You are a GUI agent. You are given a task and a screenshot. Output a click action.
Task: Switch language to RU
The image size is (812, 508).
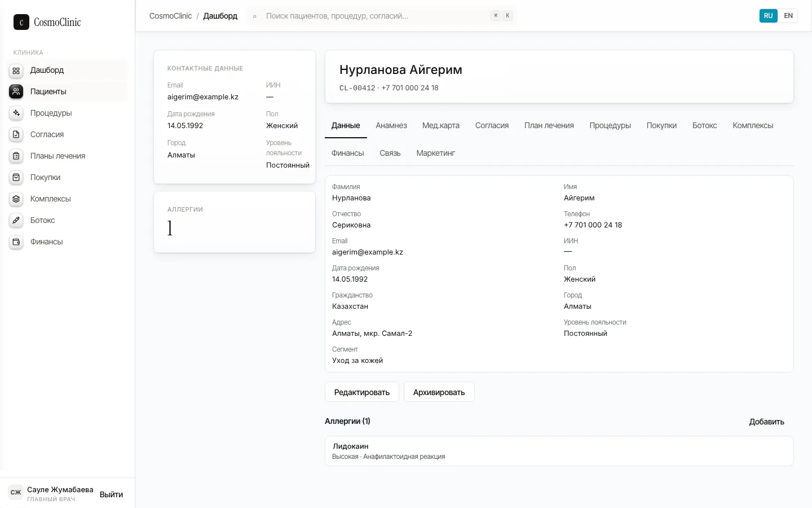(769, 16)
